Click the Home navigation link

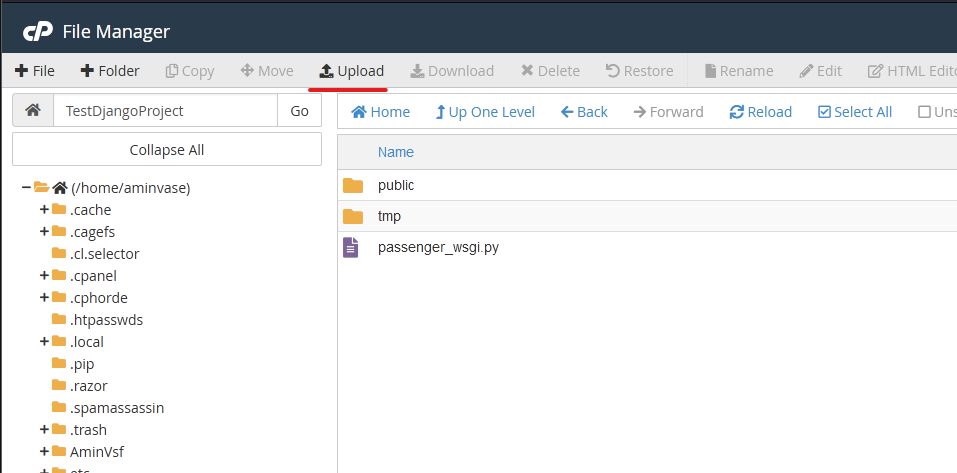(x=380, y=112)
